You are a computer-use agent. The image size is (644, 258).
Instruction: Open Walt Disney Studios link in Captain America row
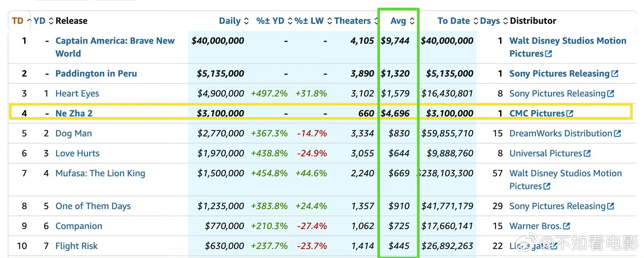point(568,47)
